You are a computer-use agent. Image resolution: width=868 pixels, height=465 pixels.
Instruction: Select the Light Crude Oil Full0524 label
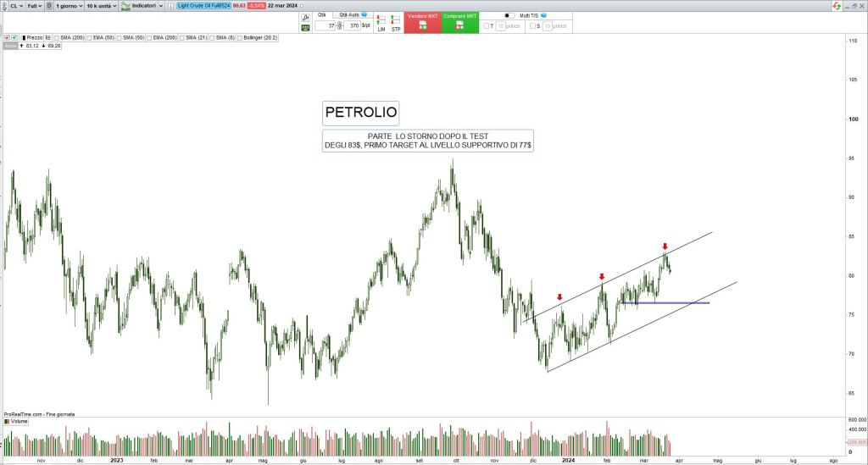point(203,6)
